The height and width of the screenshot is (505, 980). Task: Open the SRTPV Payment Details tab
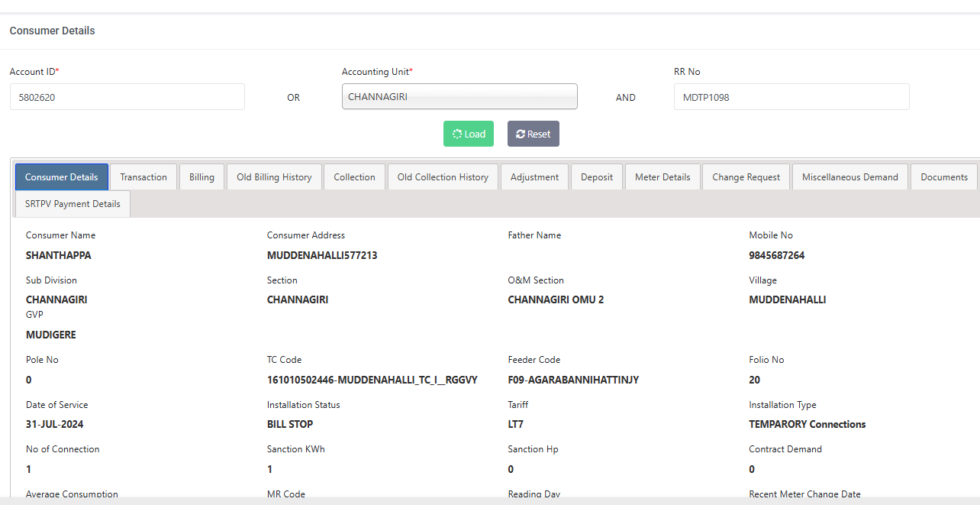(x=73, y=204)
